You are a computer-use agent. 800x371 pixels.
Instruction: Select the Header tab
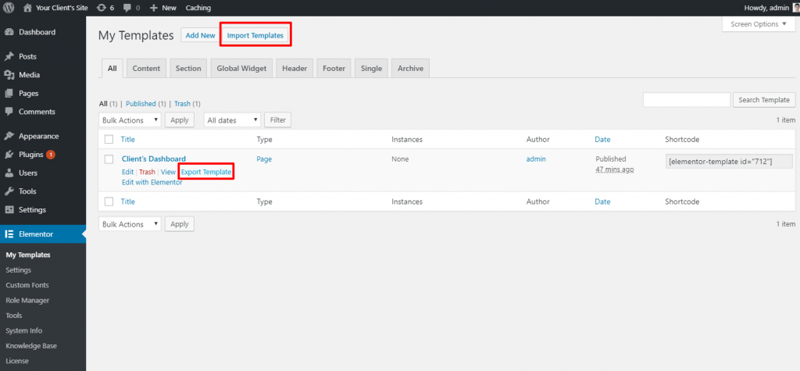click(x=294, y=68)
